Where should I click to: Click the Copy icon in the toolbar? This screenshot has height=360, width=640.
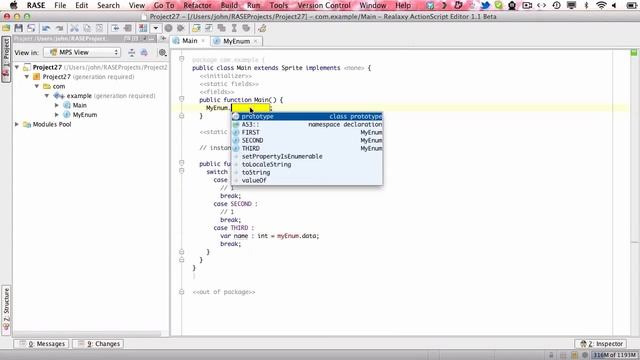[x=87, y=28]
